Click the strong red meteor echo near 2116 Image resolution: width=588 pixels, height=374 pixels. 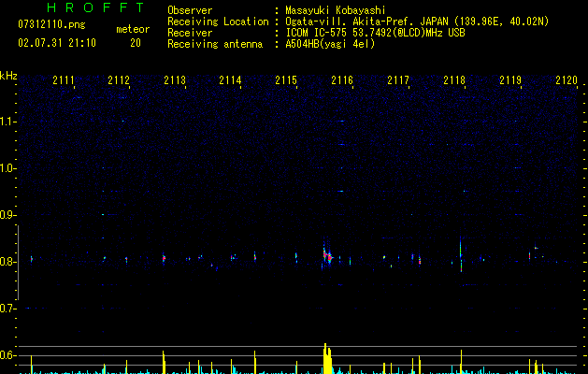328,256
